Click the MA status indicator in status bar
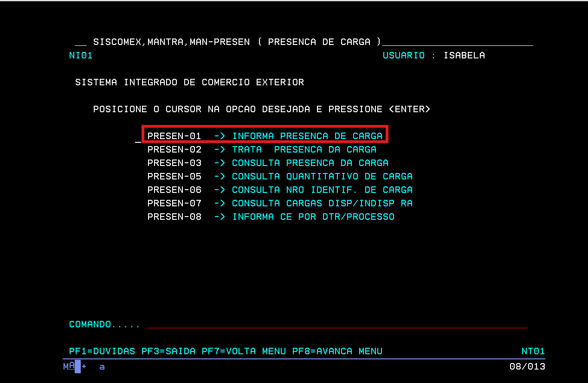 pyautogui.click(x=69, y=366)
